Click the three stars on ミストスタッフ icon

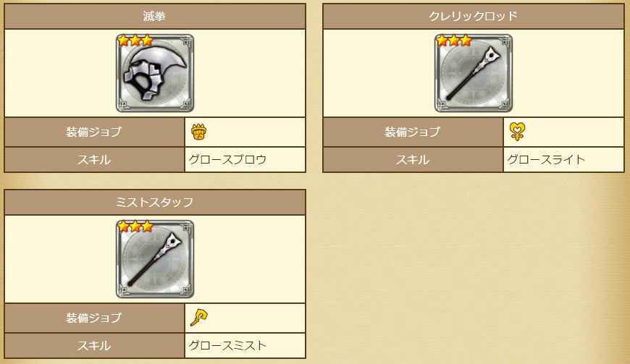point(135,227)
